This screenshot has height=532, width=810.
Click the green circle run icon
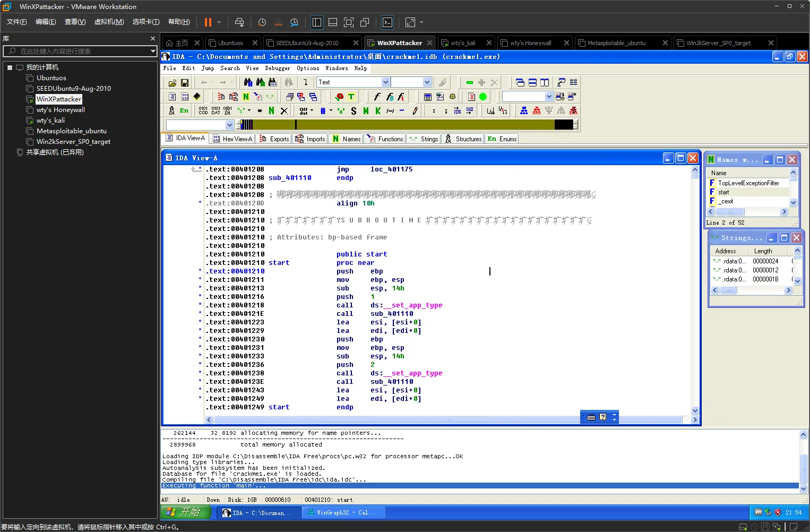[x=483, y=97]
